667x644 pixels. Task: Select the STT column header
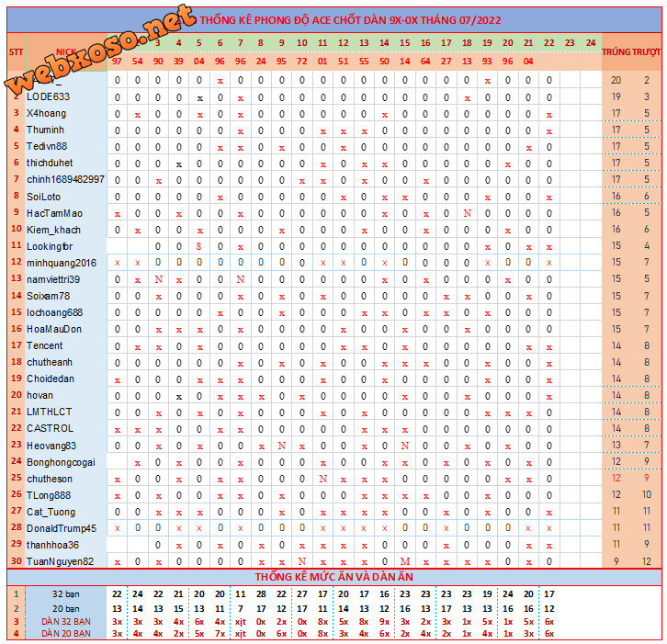(x=16, y=51)
